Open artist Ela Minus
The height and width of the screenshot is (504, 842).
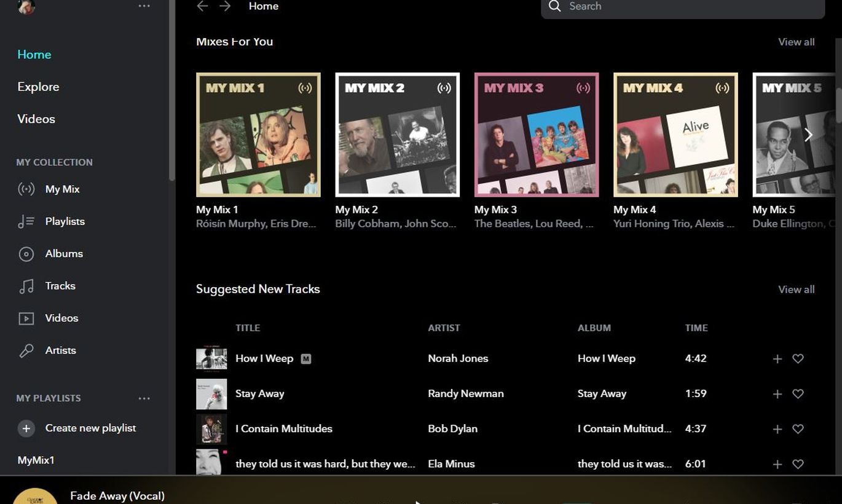(x=451, y=463)
